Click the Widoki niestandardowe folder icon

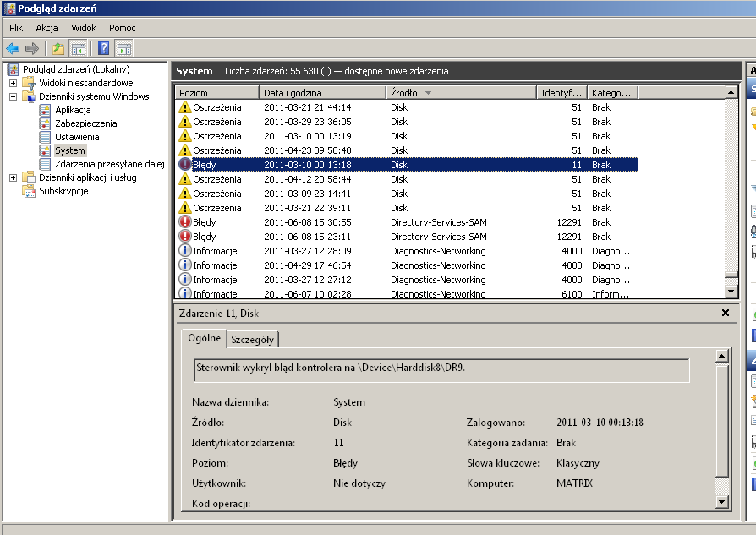click(29, 83)
